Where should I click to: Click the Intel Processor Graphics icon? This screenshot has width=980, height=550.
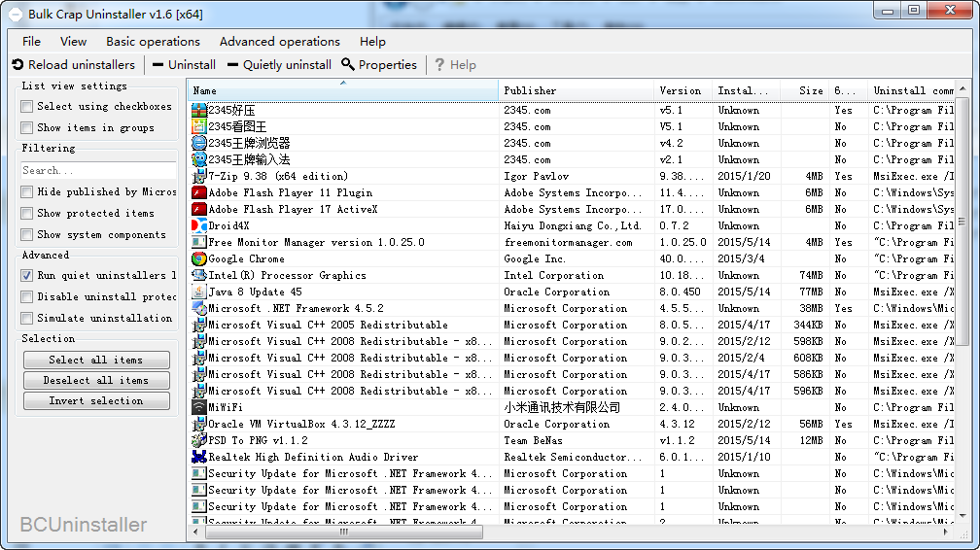pos(198,275)
